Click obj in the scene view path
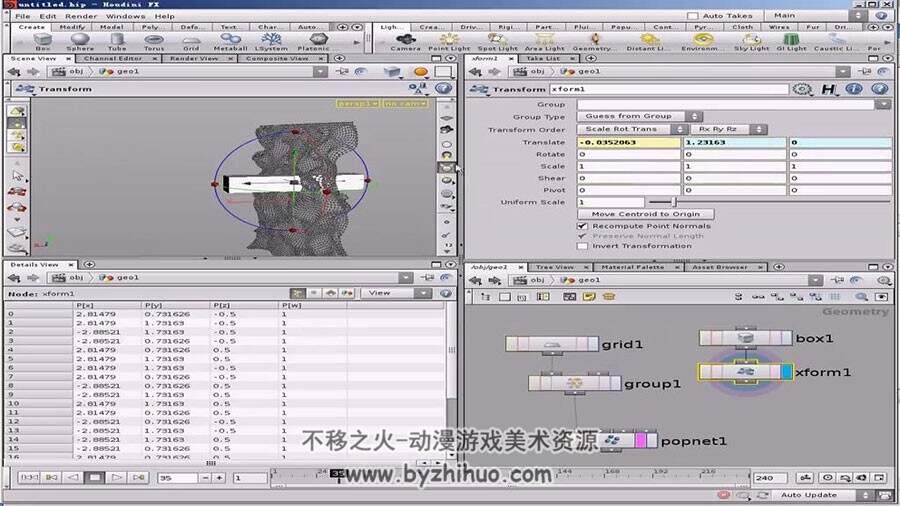The height and width of the screenshot is (506, 900). 76,72
